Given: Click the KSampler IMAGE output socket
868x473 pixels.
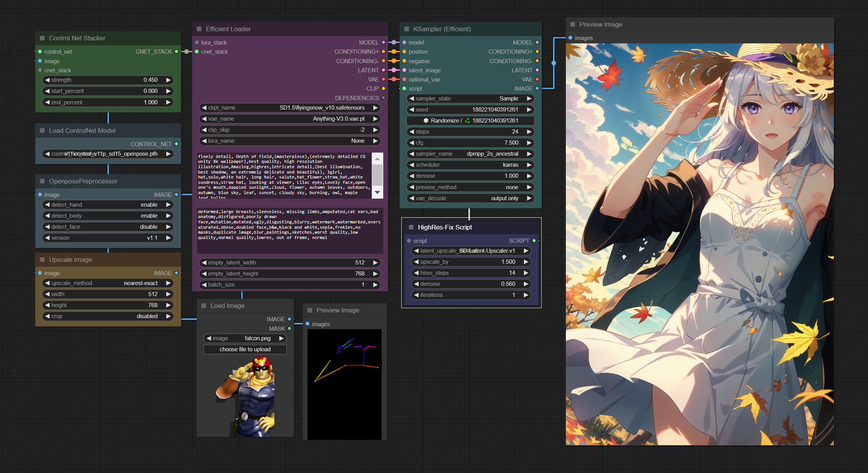Looking at the screenshot, I should (x=537, y=89).
